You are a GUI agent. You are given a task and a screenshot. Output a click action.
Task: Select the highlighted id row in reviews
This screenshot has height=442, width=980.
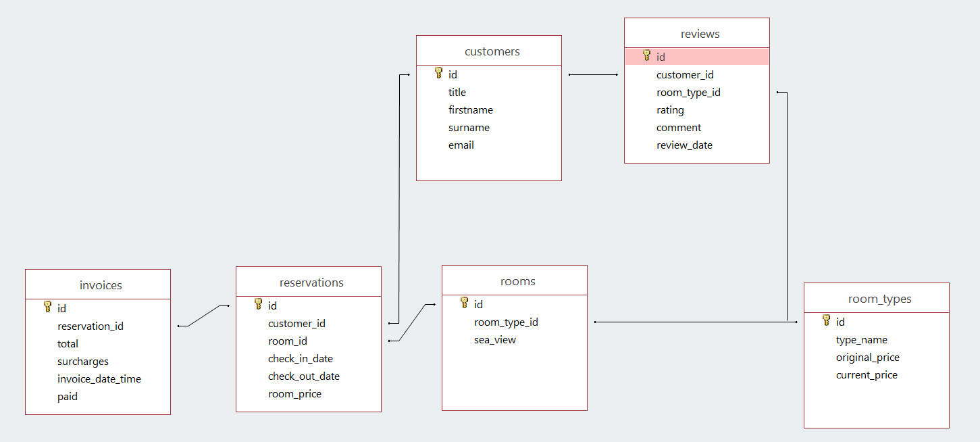click(696, 56)
